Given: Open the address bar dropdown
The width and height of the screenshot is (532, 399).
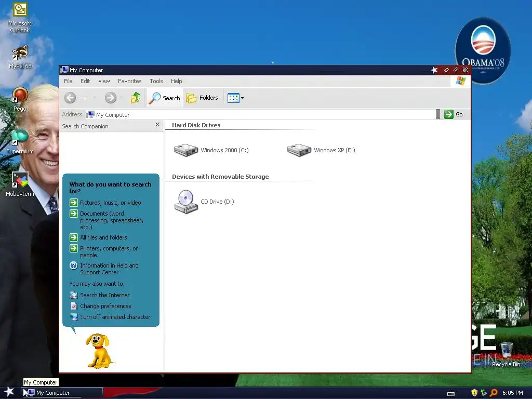Looking at the screenshot, I should click(437, 114).
